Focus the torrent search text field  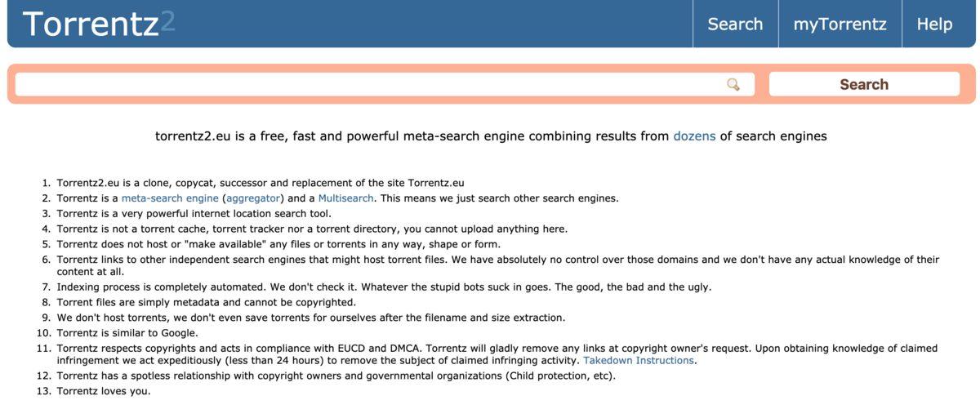367,84
